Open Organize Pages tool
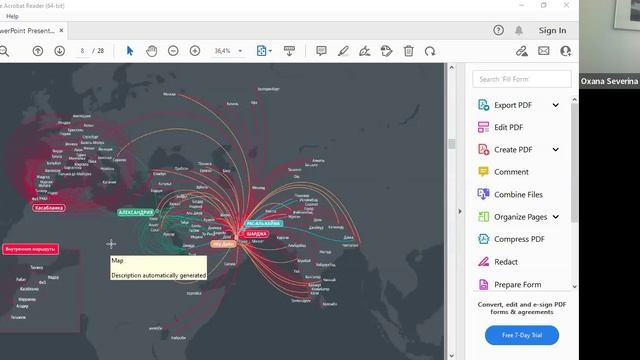Viewport: 640px width, 360px height. pyautogui.click(x=520, y=217)
